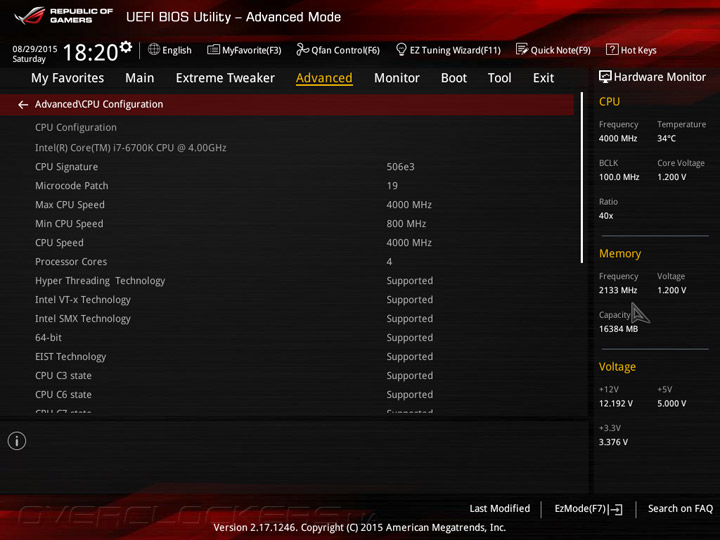Click the Intel Core i7-6700K line
This screenshot has width=720, height=540.
[x=131, y=148]
